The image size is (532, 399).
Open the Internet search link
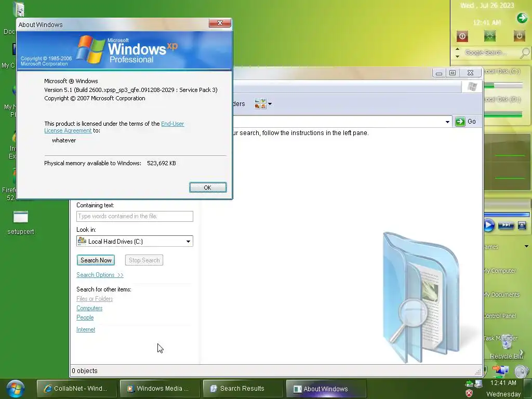pos(86,329)
